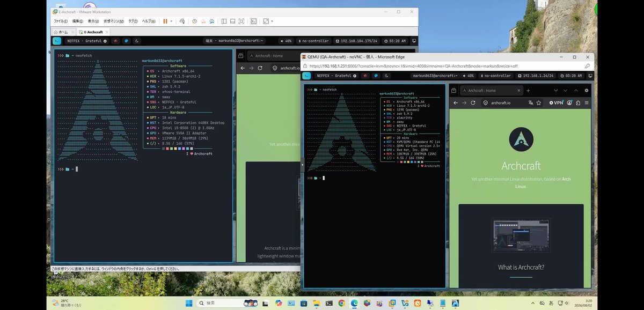Switch to the ホーム tab in VMware
This screenshot has height=310, width=644.
(60, 32)
